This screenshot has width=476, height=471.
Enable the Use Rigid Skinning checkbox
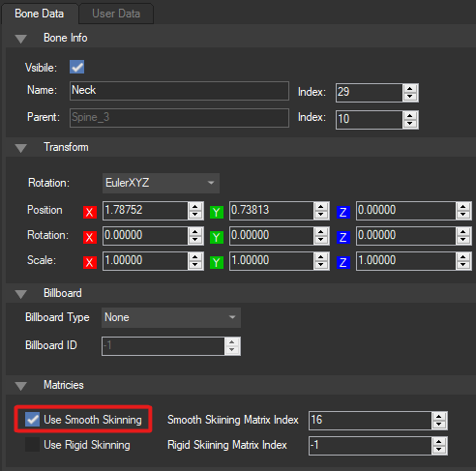(x=32, y=445)
